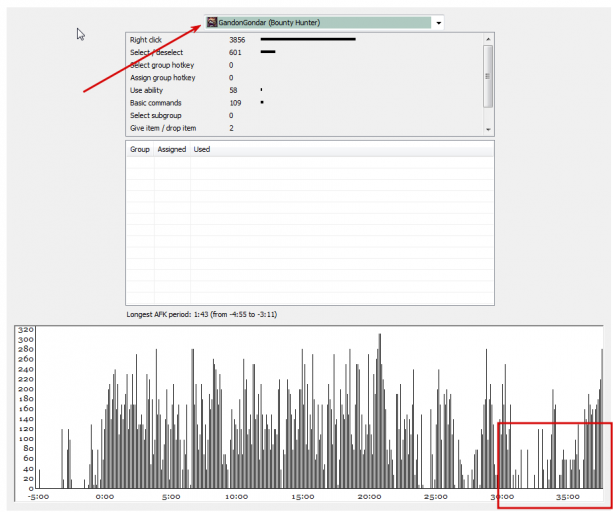The image size is (613, 512).
Task: Click the 0:00 label on graph axis
Action: point(105,497)
